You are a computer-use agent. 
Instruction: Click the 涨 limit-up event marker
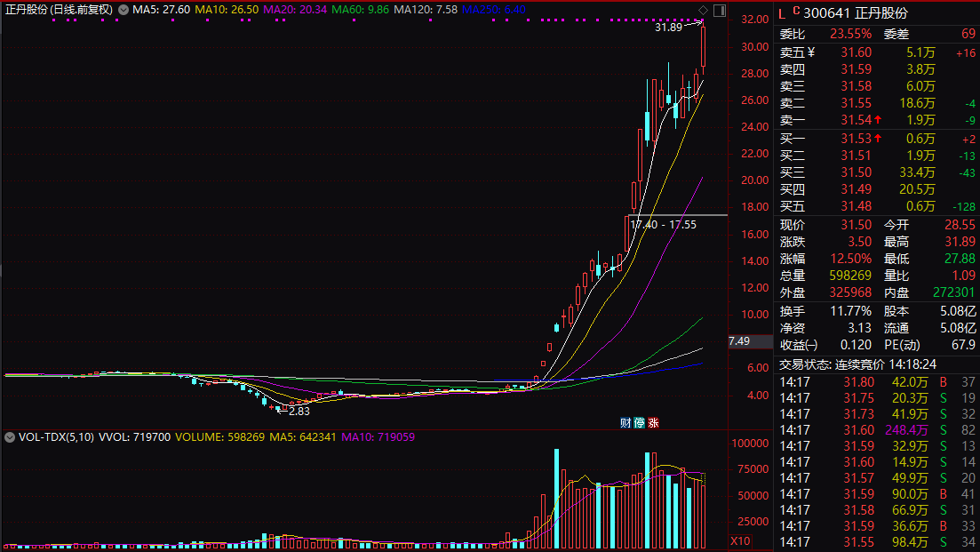point(653,423)
